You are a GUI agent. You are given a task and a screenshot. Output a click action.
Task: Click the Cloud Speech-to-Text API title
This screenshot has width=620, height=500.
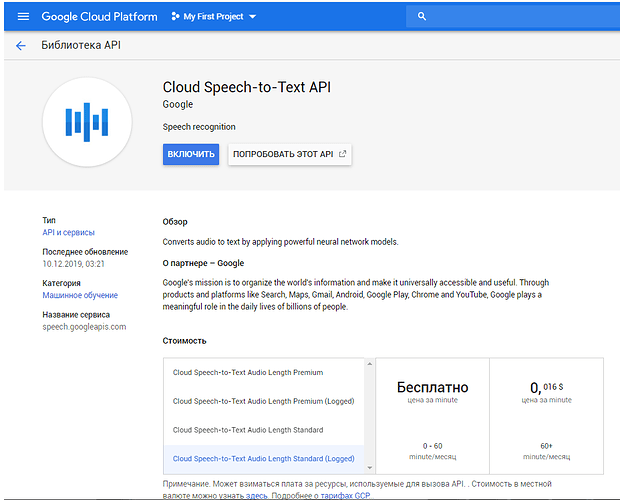(247, 87)
